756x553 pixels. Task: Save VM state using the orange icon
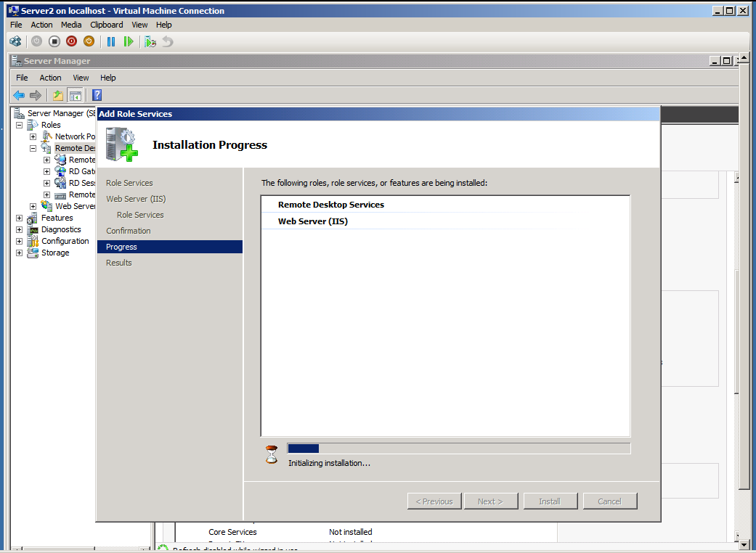tap(89, 42)
